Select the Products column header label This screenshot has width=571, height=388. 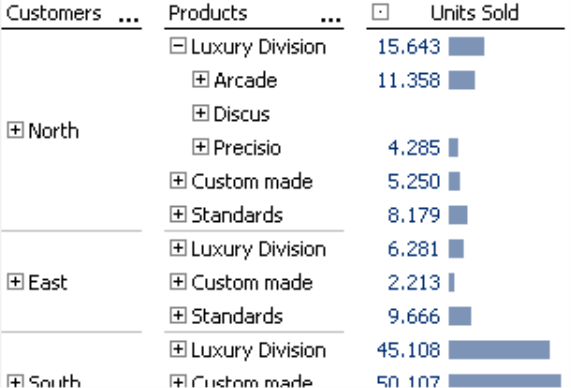click(208, 13)
